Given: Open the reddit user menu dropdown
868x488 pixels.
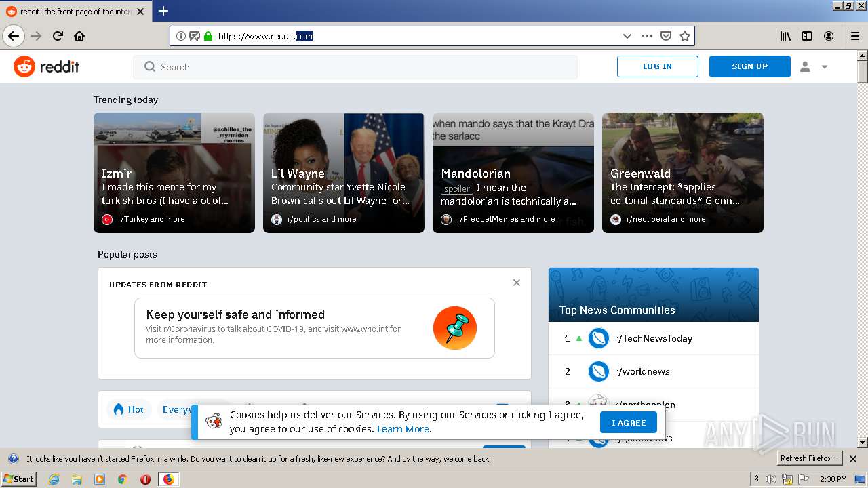Looking at the screenshot, I should click(814, 66).
